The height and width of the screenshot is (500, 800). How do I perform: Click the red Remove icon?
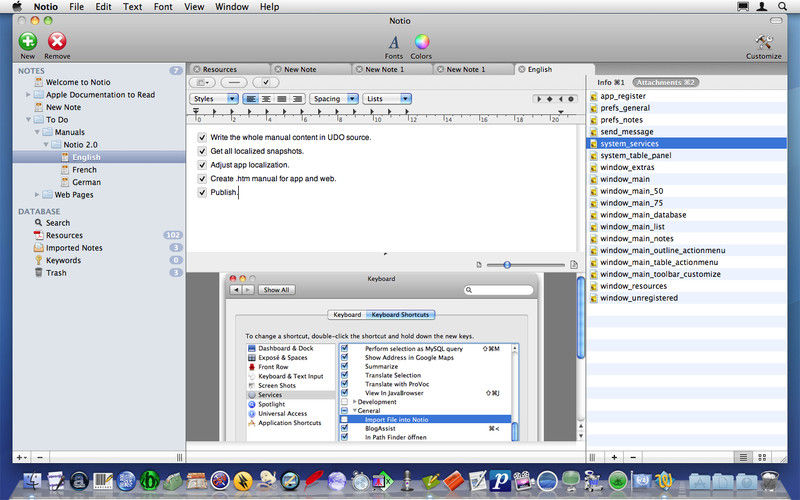point(57,41)
